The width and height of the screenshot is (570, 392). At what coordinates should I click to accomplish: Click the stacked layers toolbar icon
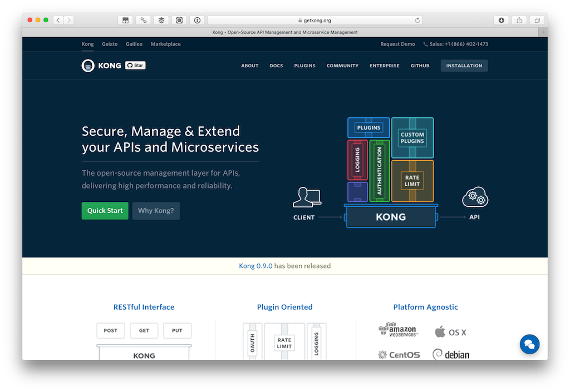tap(161, 21)
